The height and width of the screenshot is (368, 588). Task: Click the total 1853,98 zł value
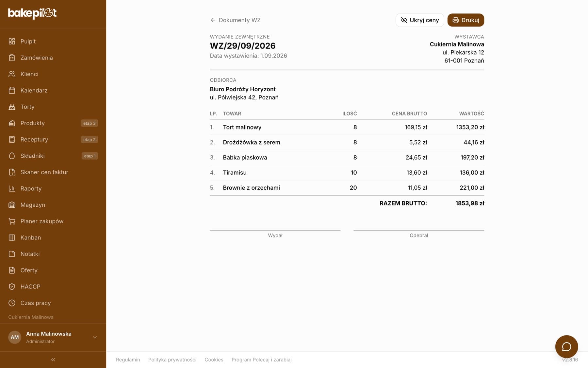470,203
